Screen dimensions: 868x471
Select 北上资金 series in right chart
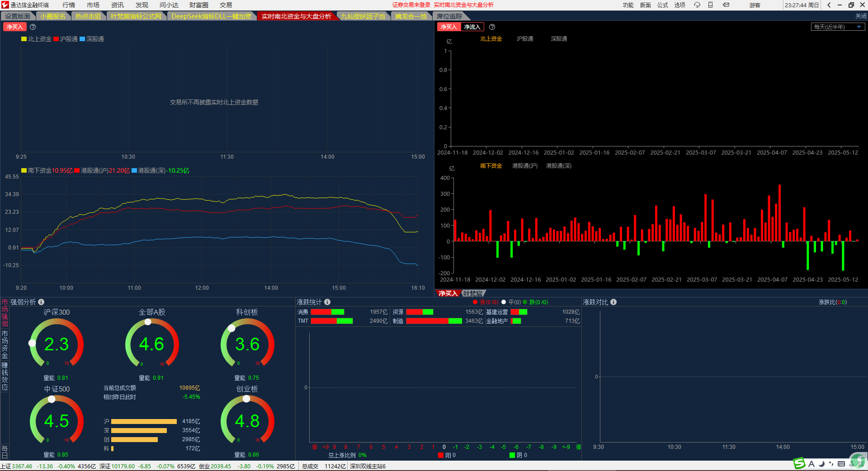coord(491,39)
